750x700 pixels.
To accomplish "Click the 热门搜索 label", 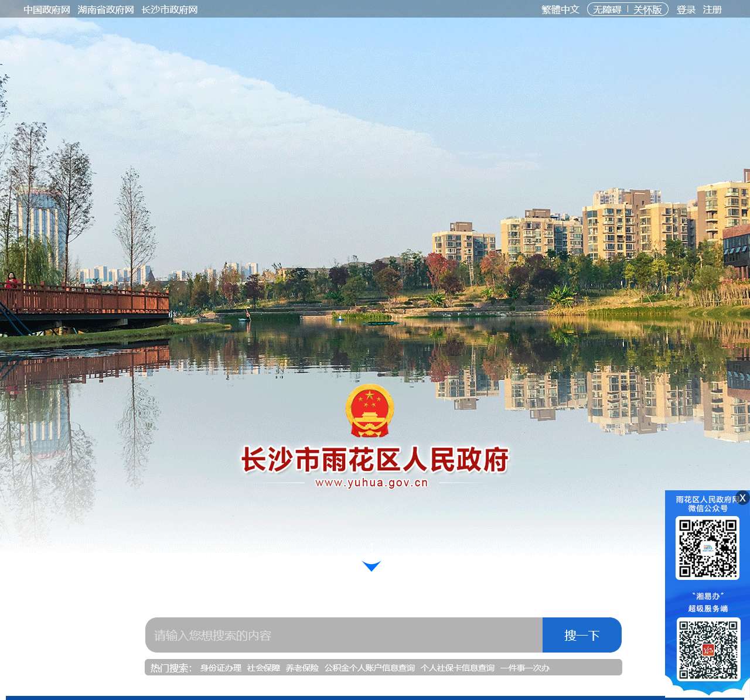I will (x=171, y=668).
